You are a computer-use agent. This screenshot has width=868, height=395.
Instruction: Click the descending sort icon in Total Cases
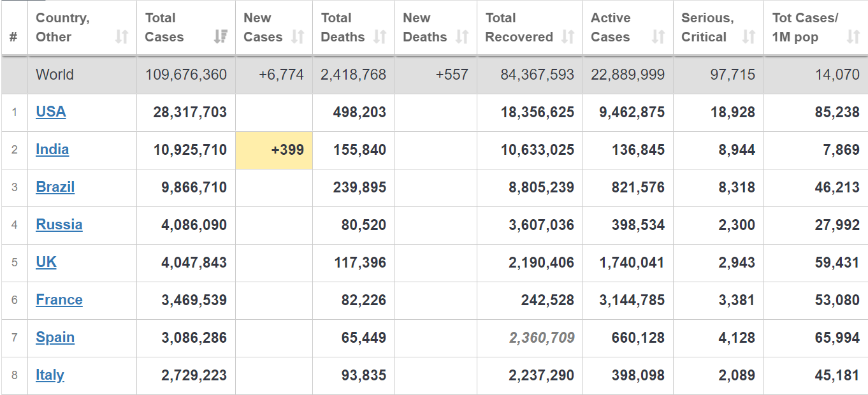pos(221,38)
